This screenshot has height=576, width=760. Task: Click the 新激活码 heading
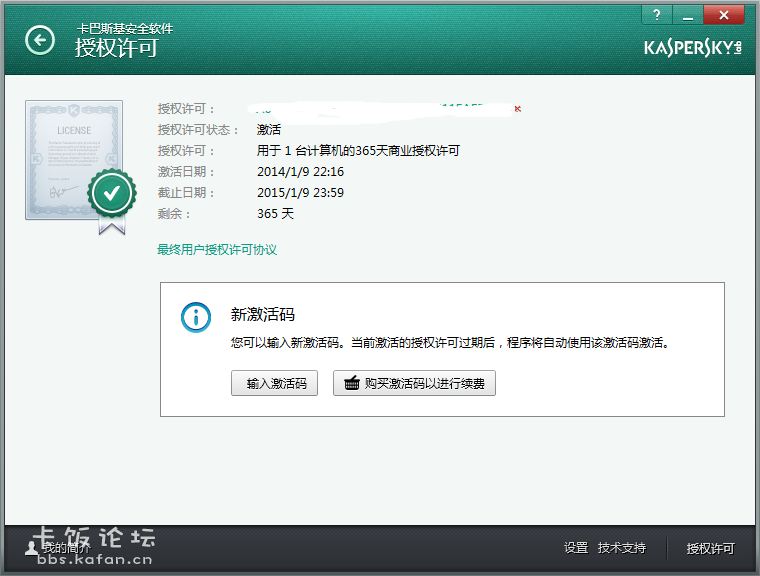tap(263, 314)
